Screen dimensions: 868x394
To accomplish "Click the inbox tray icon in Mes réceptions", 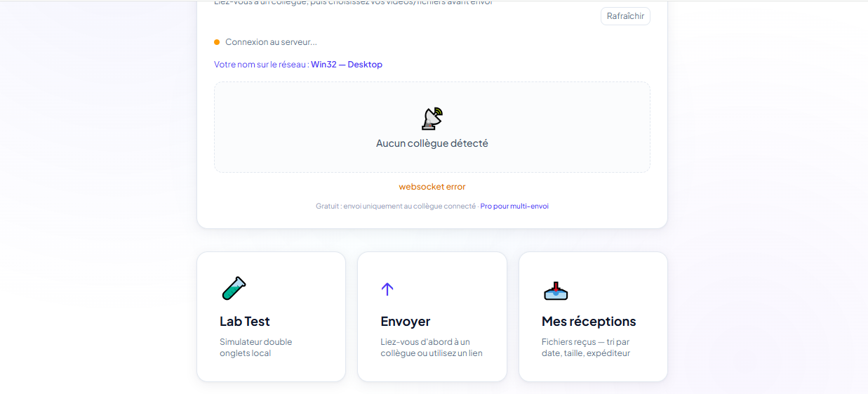I will click(x=556, y=290).
